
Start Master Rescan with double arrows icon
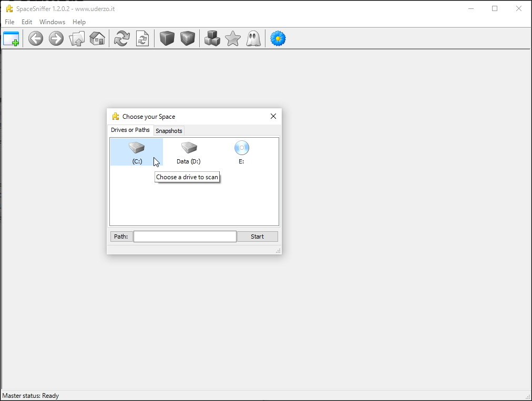click(122, 38)
